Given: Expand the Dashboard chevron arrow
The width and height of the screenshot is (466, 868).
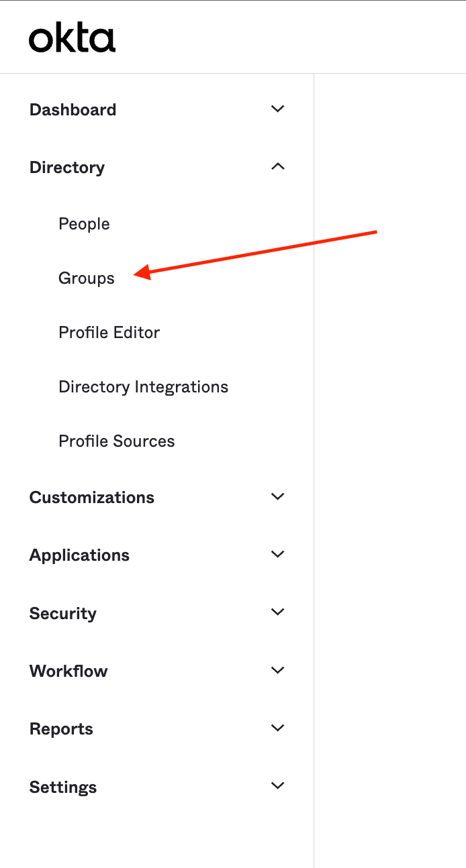Looking at the screenshot, I should tap(277, 109).
